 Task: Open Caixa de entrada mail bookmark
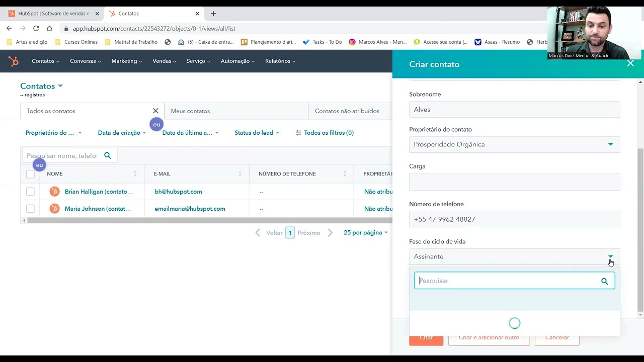pyautogui.click(x=206, y=42)
